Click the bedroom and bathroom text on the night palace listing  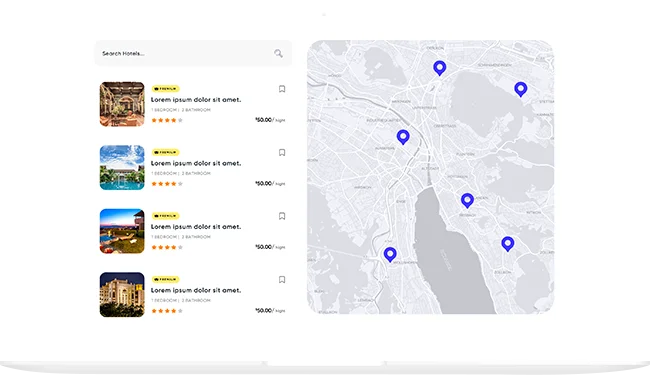pos(181,300)
